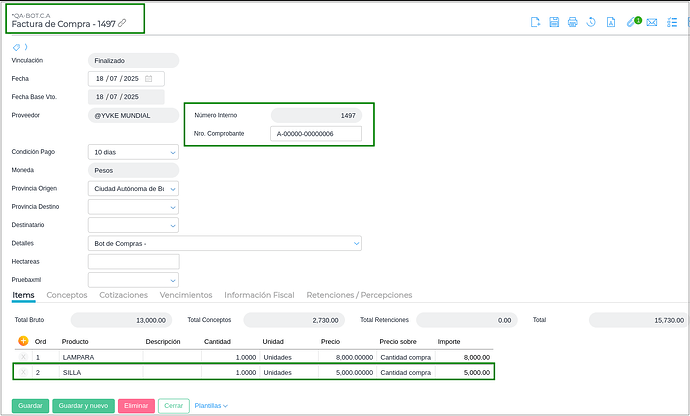Click the tag icon under title
Viewport: 690px width, 416px height.
16,47
